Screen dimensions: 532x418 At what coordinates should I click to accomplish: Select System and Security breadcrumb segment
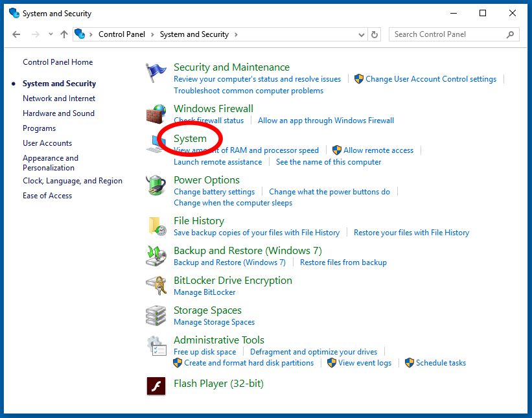pyautogui.click(x=194, y=34)
